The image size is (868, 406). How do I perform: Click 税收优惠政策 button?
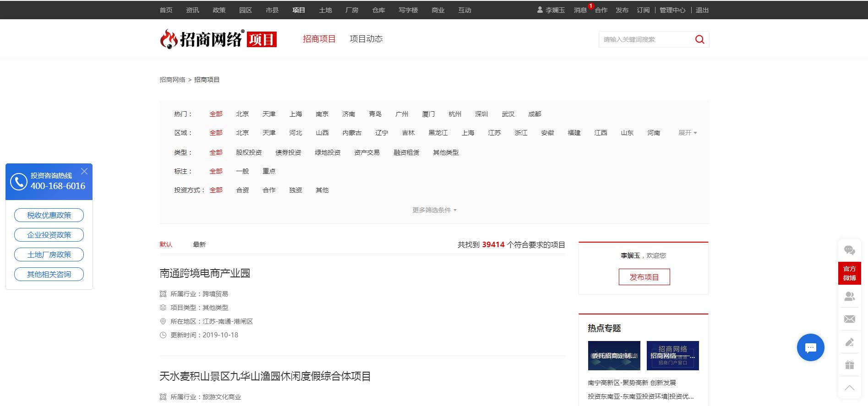(49, 215)
